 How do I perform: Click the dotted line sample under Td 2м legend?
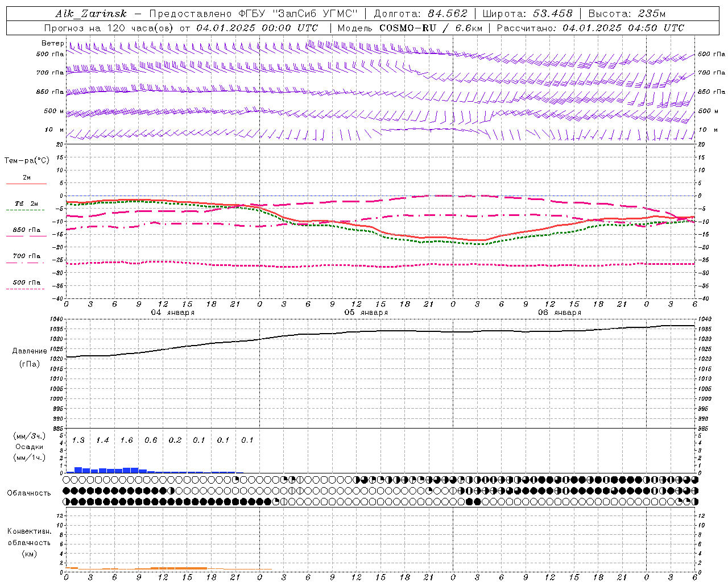26,210
